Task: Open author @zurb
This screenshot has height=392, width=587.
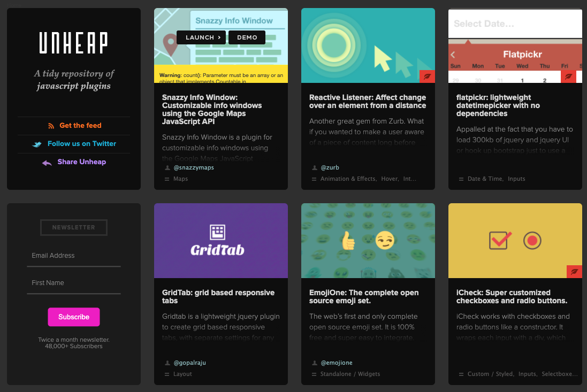Action: coord(330,167)
